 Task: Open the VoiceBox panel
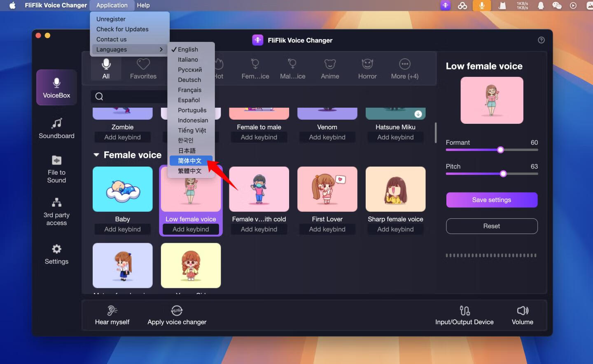click(56, 87)
